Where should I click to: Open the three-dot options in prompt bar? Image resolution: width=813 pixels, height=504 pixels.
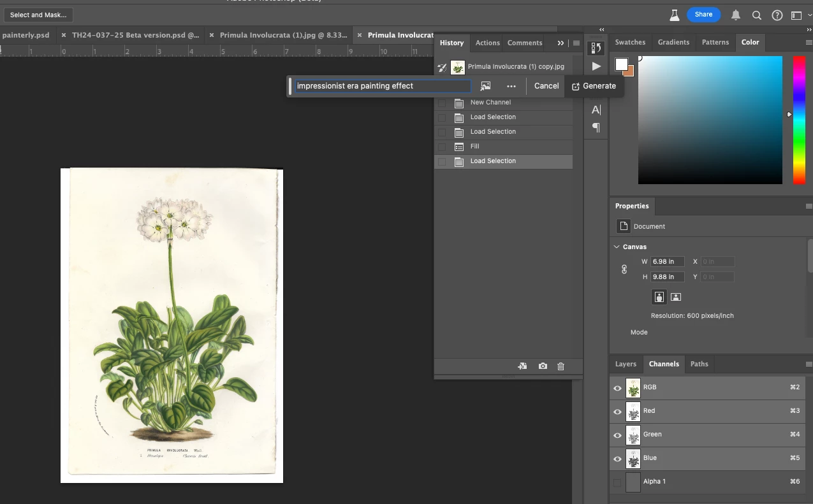511,86
